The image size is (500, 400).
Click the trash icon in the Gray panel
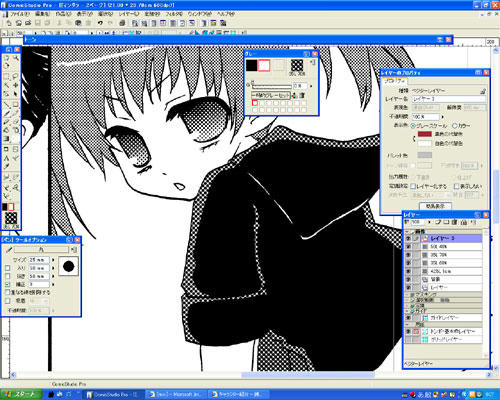pyautogui.click(x=302, y=95)
